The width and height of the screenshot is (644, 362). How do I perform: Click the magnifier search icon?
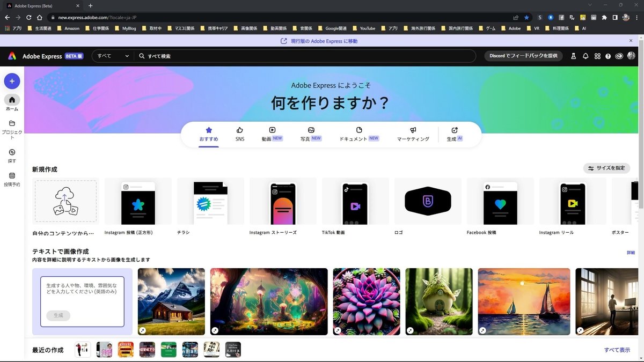(x=142, y=56)
